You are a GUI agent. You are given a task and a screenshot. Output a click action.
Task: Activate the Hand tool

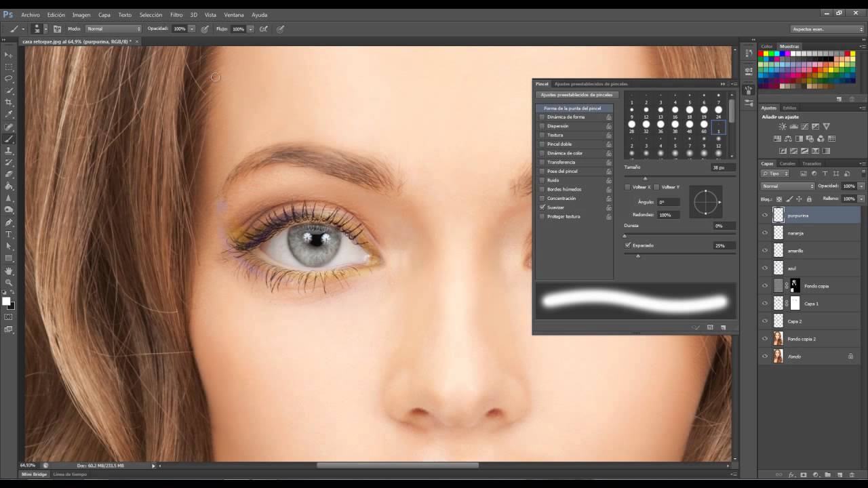coord(9,270)
